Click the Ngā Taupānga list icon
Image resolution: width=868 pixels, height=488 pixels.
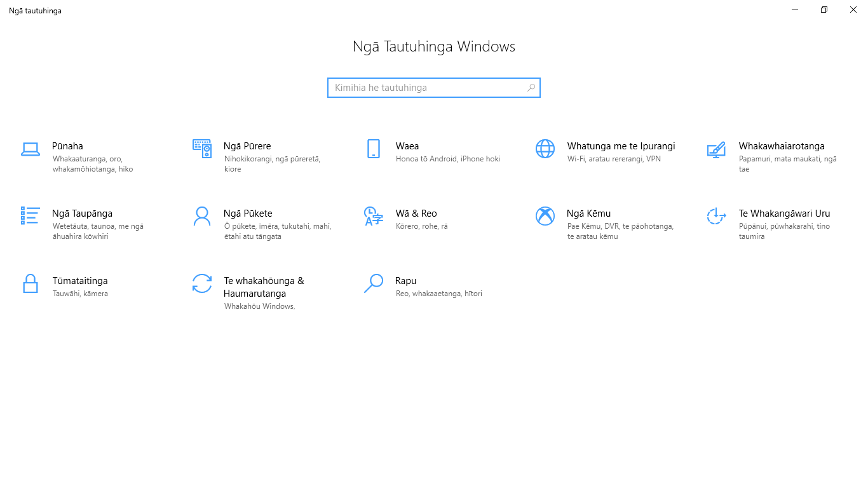(x=30, y=216)
